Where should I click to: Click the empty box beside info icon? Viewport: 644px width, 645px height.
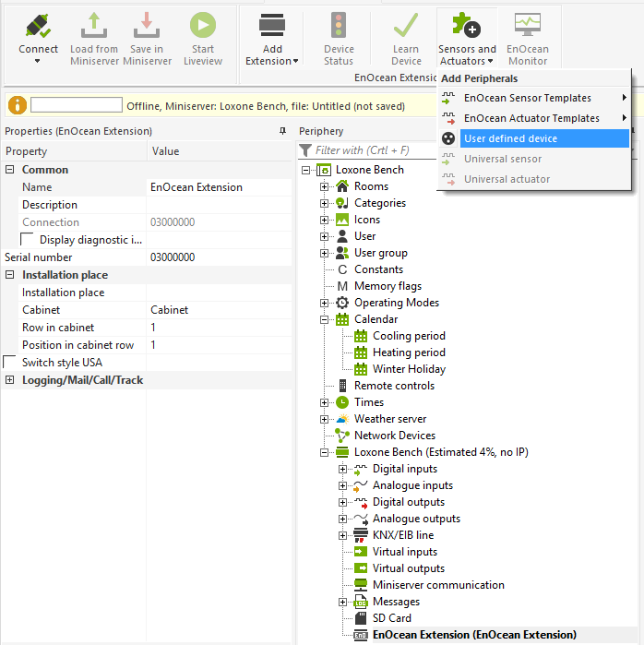(77, 105)
